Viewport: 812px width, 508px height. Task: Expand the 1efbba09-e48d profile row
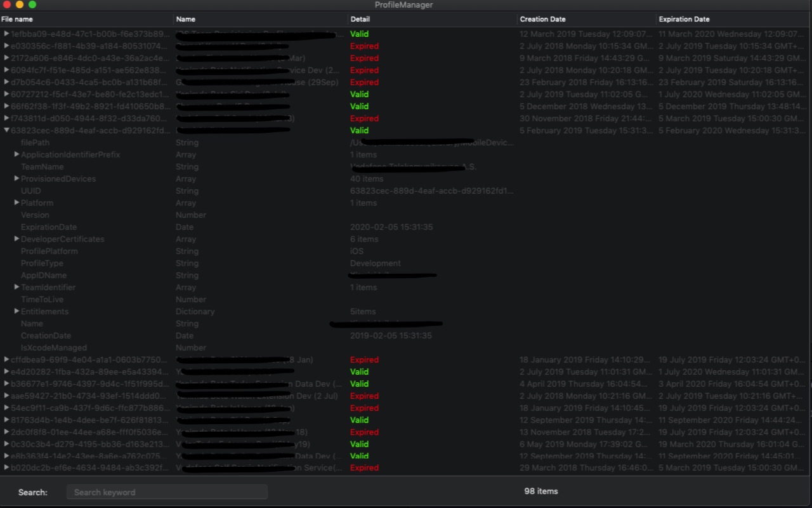tap(6, 34)
